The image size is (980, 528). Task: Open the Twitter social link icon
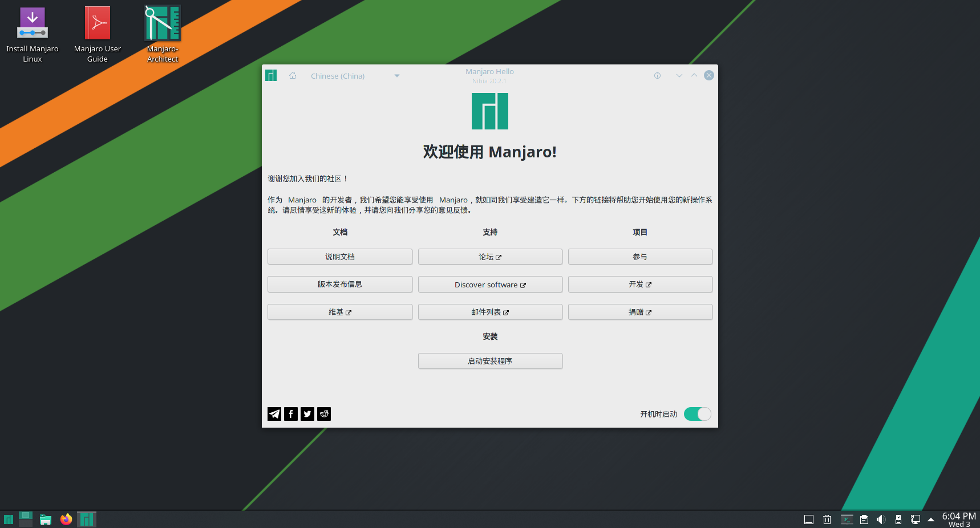pos(307,414)
